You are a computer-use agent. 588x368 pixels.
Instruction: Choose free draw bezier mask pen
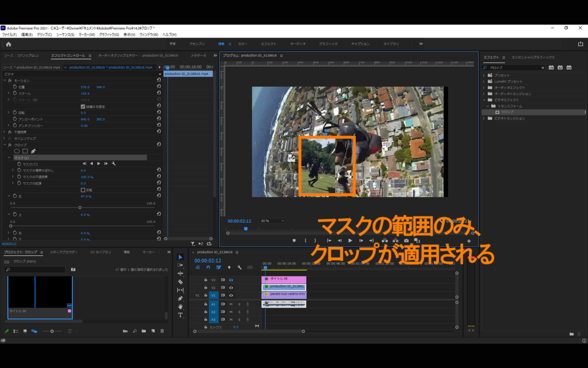[x=33, y=151]
